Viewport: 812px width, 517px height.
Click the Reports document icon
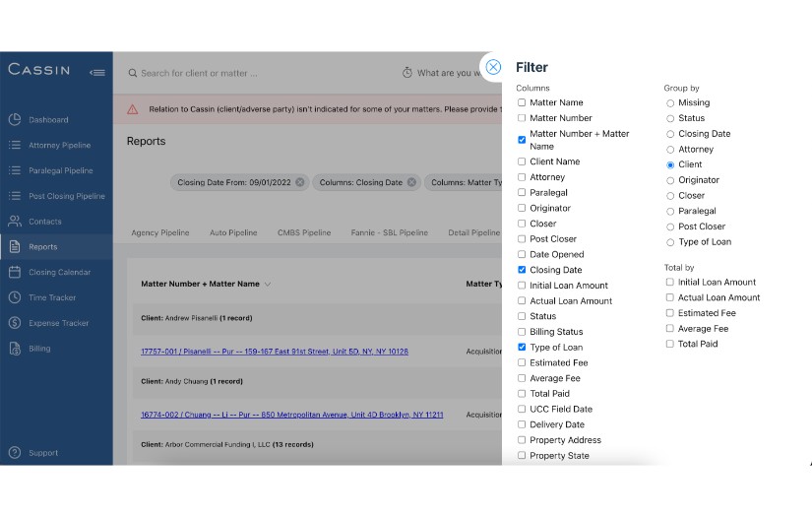(15, 246)
